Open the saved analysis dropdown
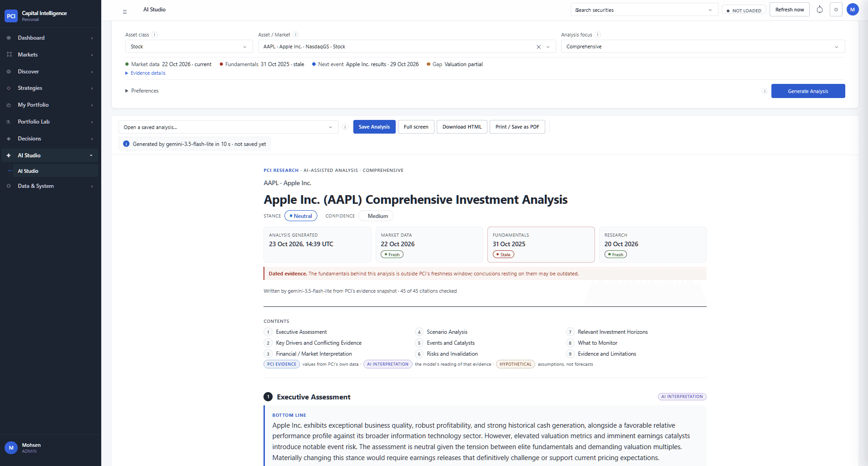Image resolution: width=868 pixels, height=466 pixels. 228,127
